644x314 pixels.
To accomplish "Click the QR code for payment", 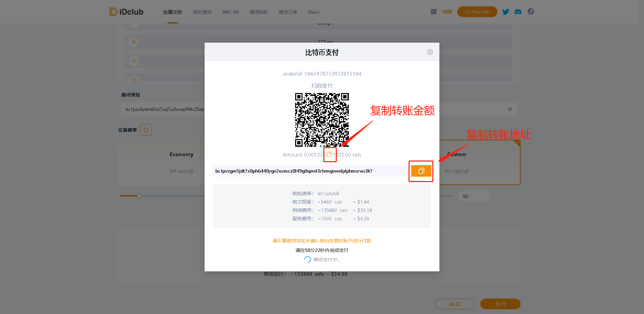I will [322, 120].
